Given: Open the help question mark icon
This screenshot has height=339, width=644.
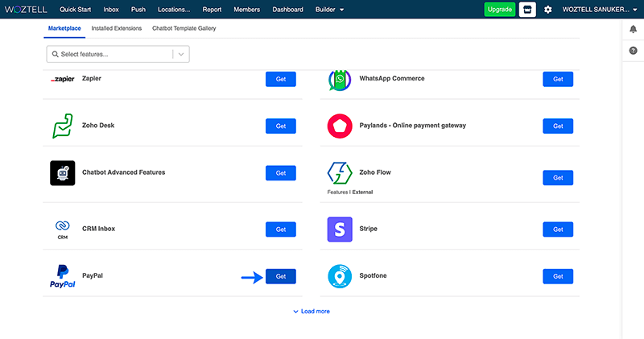Looking at the screenshot, I should coord(633,51).
